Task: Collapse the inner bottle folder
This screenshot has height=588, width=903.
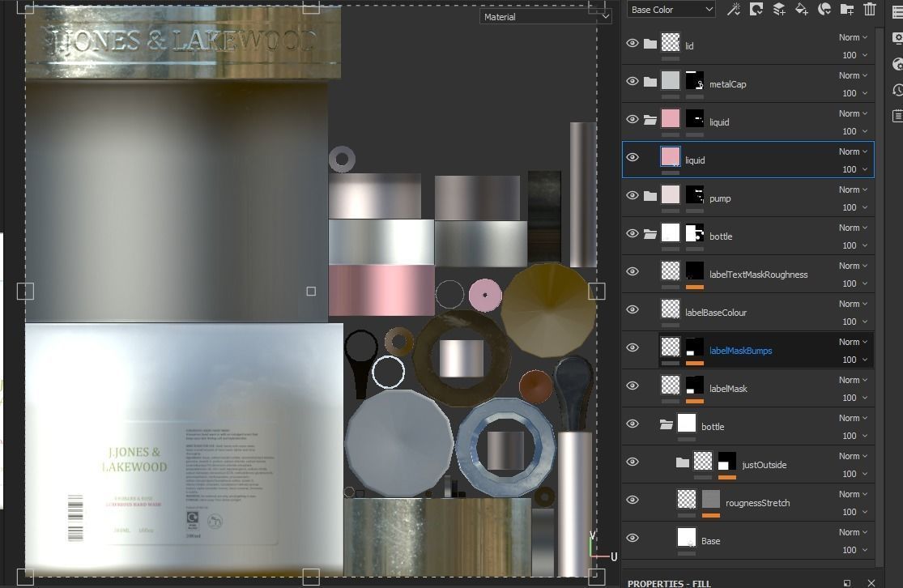Action: pyautogui.click(x=667, y=424)
